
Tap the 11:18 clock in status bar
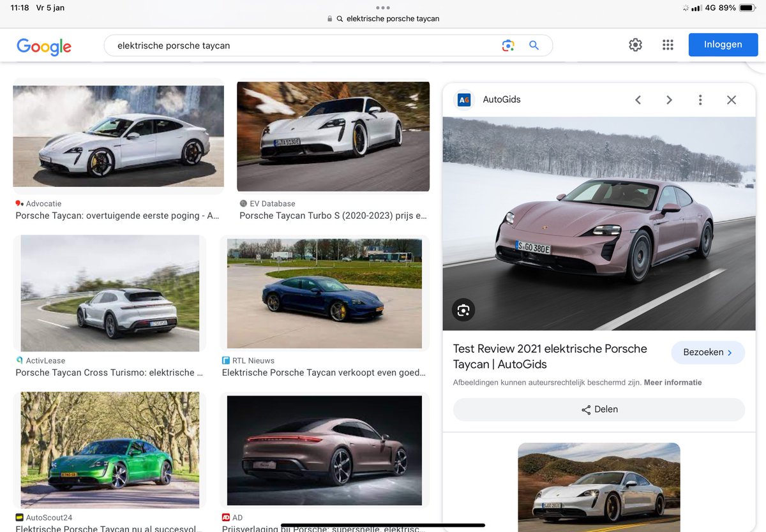(x=20, y=8)
